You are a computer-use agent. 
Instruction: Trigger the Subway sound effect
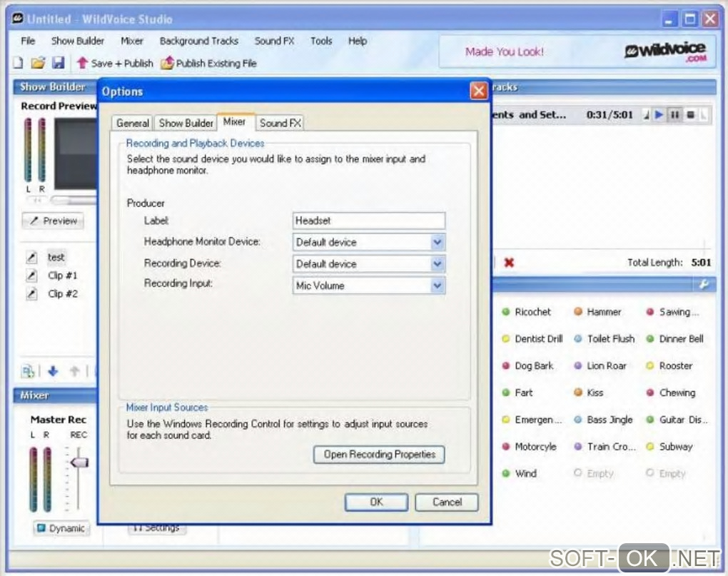(x=669, y=447)
